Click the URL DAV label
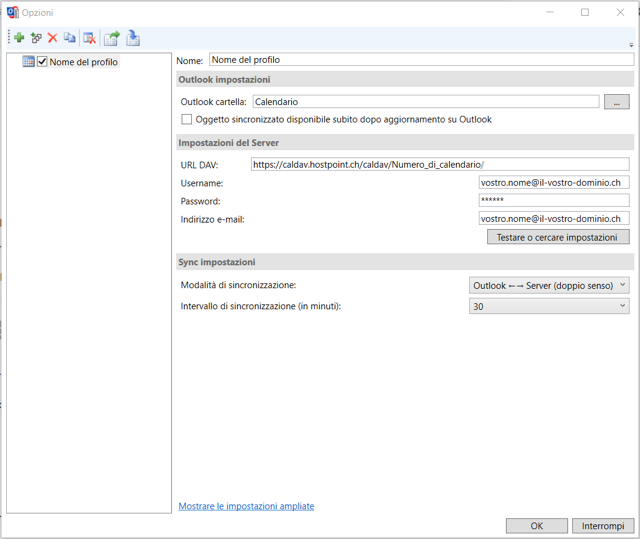Viewport: 640px width, 539px height. [199, 165]
